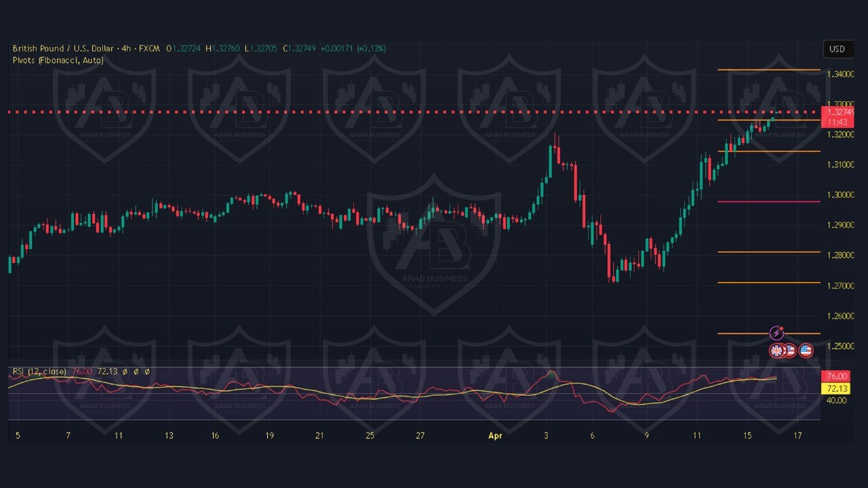Click the 1.26000 price scale label
868x488 pixels.
[x=840, y=317]
